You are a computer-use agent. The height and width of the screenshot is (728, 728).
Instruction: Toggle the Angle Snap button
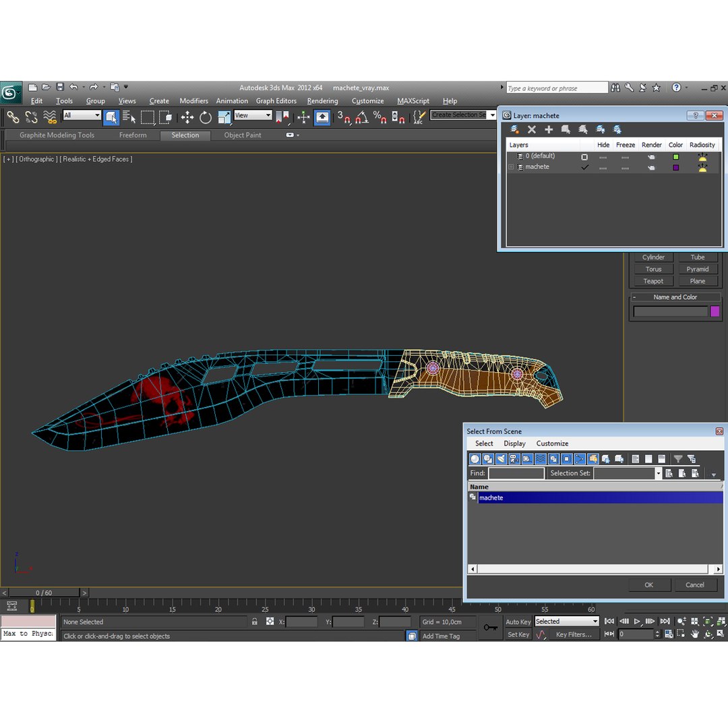tap(362, 117)
